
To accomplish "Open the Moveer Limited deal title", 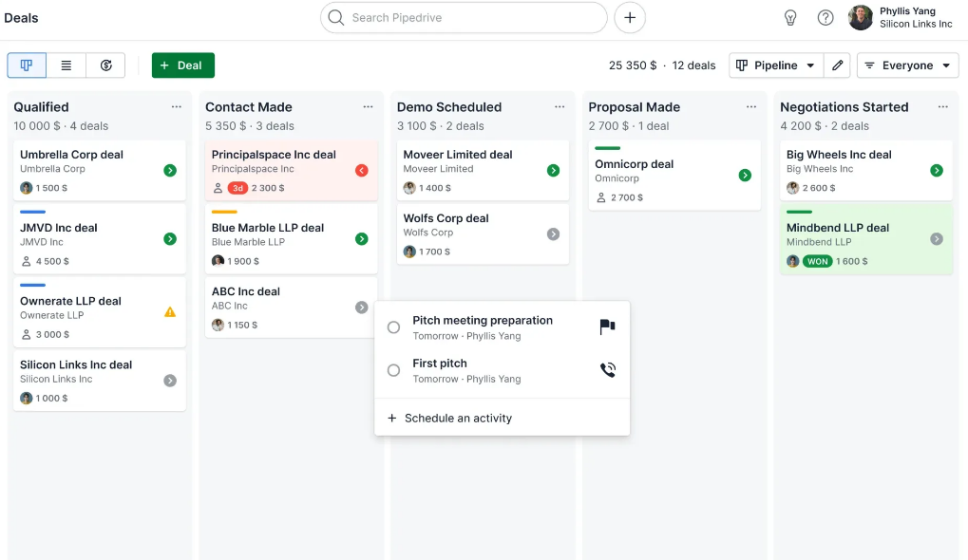I will tap(458, 155).
